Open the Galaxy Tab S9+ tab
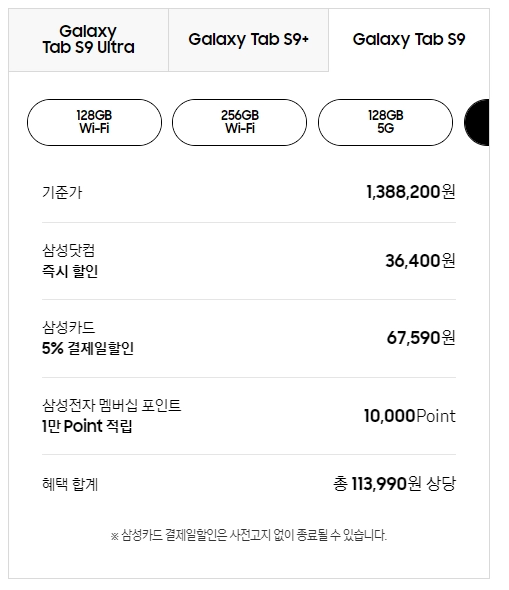Image resolution: width=509 pixels, height=590 pixels. (x=248, y=40)
